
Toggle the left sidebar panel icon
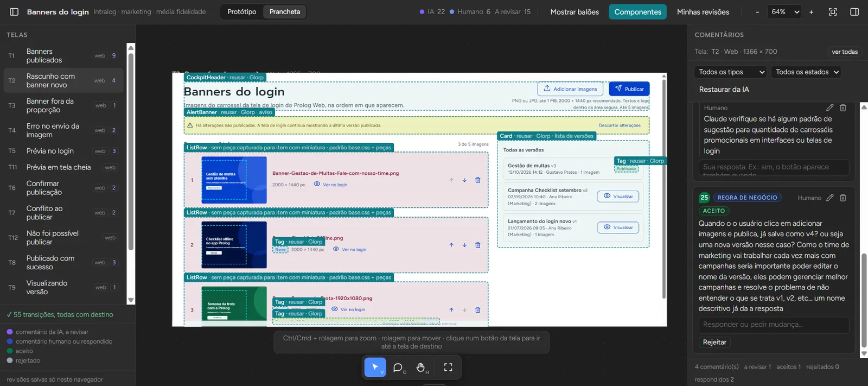tap(14, 12)
